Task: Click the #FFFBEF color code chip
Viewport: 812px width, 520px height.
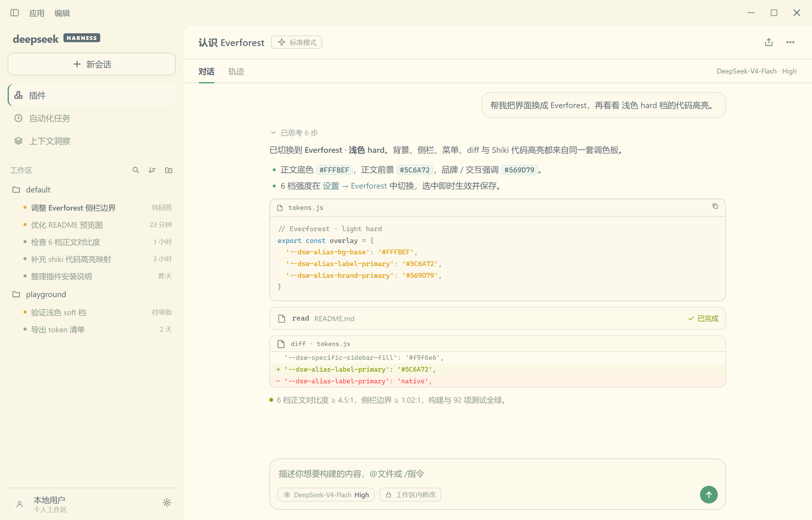Action: (x=334, y=170)
